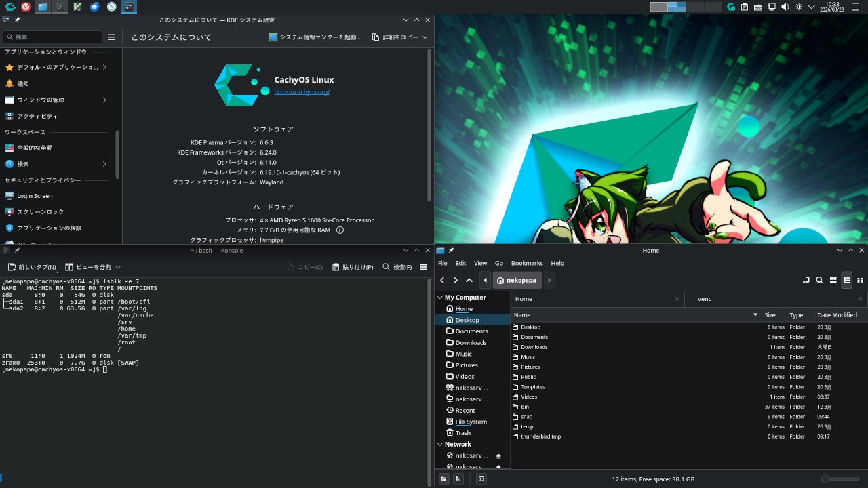Show hidden system tray icons
The height and width of the screenshot is (488, 868).
coord(811,7)
